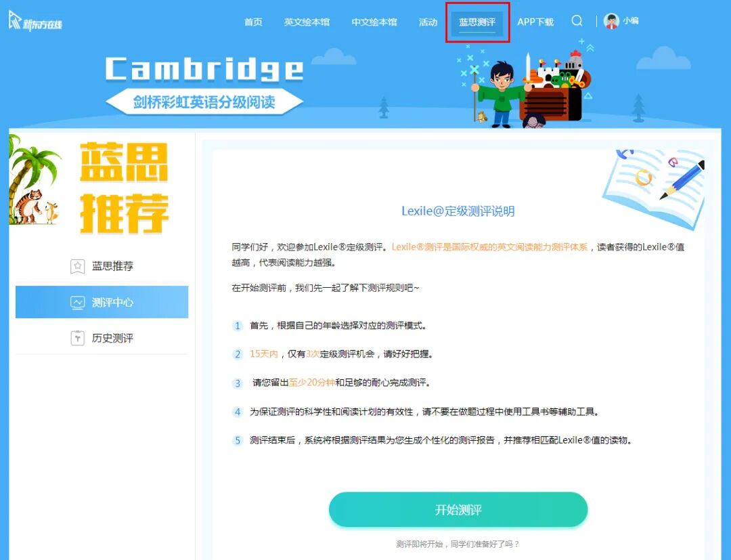Image resolution: width=731 pixels, height=560 pixels.
Task: Click the 新东方在线 logo
Action: [35, 22]
